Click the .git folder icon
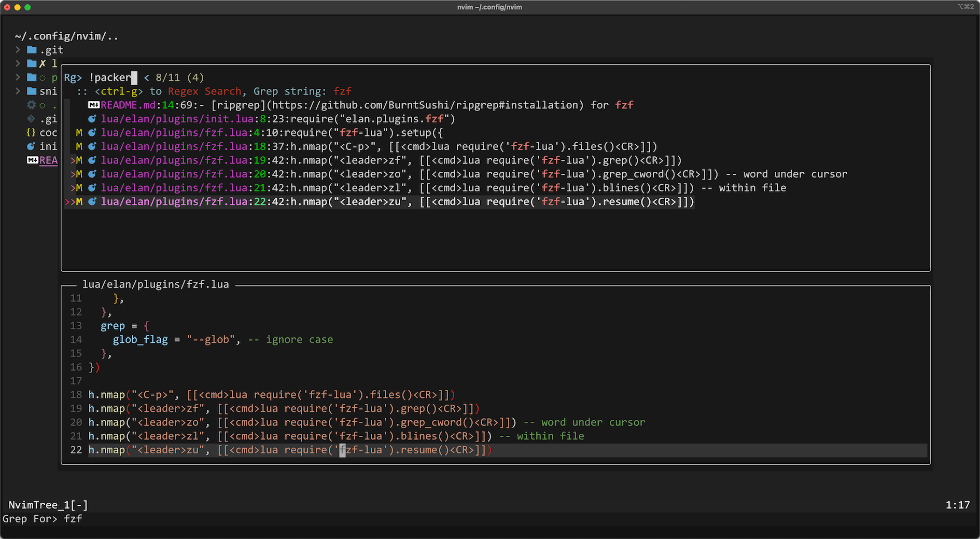Viewport: 980px width, 539px height. click(x=32, y=50)
